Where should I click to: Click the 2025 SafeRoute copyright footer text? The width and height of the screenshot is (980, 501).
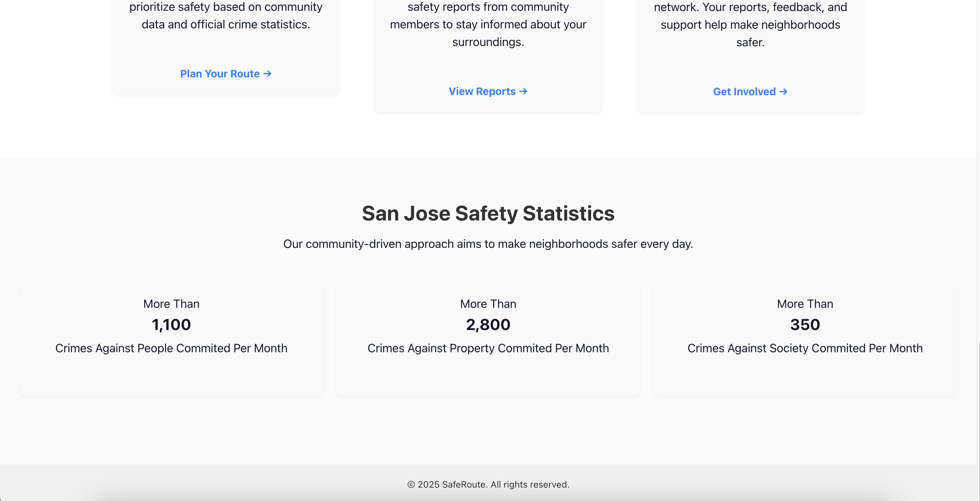(488, 484)
